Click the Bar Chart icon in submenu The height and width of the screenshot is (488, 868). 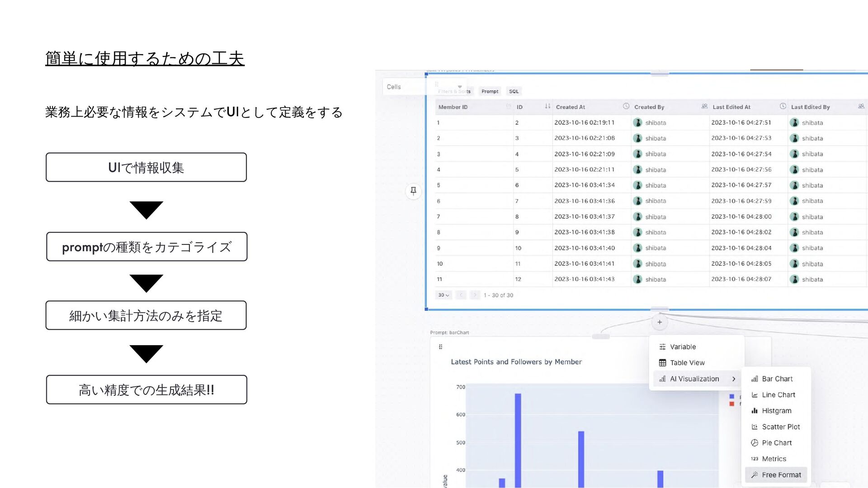tap(755, 379)
